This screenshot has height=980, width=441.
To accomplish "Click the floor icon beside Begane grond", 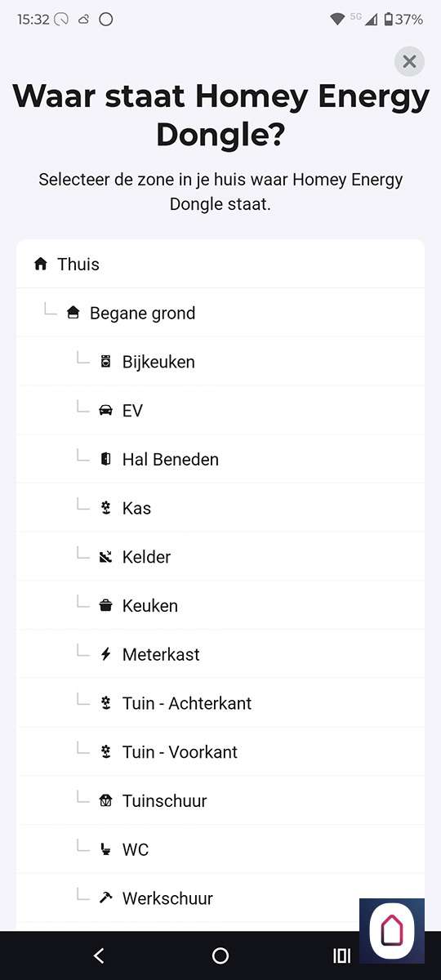I will click(73, 313).
